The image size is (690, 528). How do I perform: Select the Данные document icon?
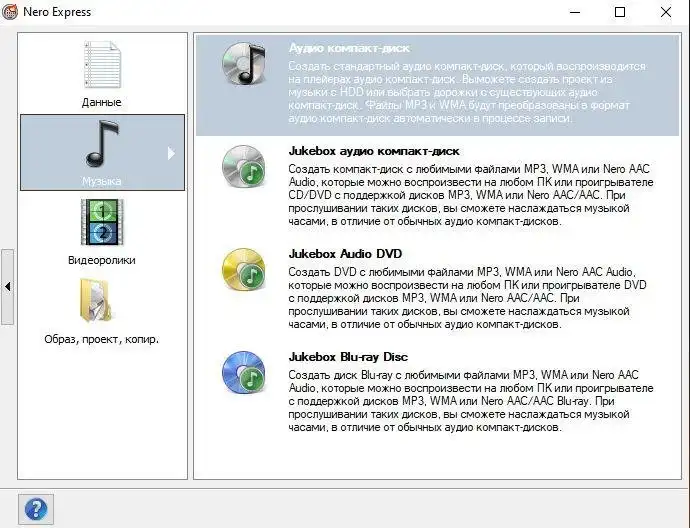point(102,65)
